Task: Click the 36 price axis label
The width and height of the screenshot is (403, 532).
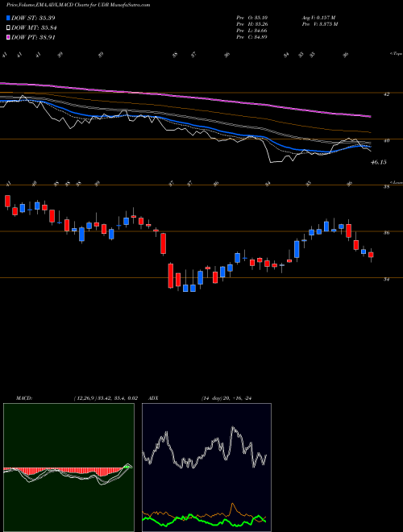Action: tap(386, 233)
